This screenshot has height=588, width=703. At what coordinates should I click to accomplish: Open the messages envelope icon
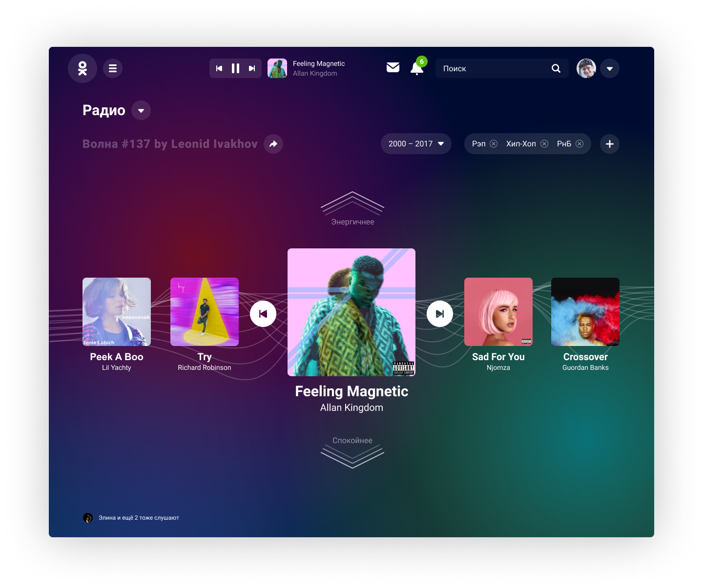click(393, 67)
